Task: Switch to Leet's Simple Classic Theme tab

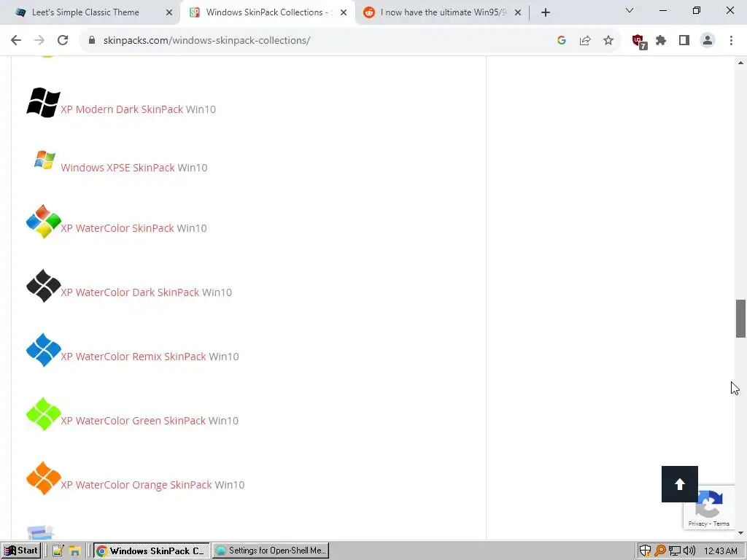Action: click(x=86, y=12)
